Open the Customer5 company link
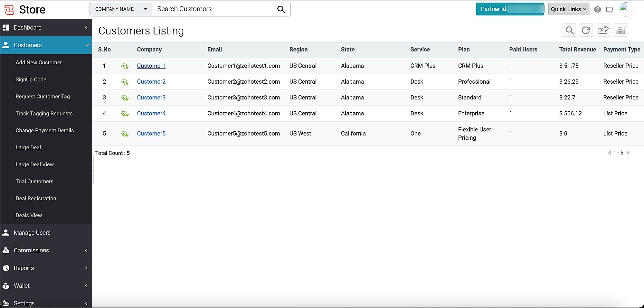 (151, 134)
